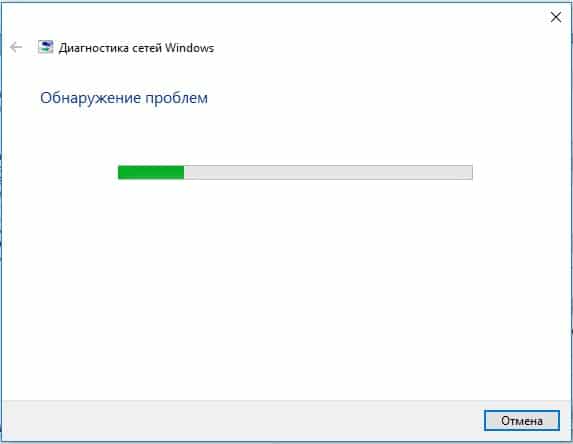Click the green filled part of progress bar
573x444 pixels.
coord(151,172)
